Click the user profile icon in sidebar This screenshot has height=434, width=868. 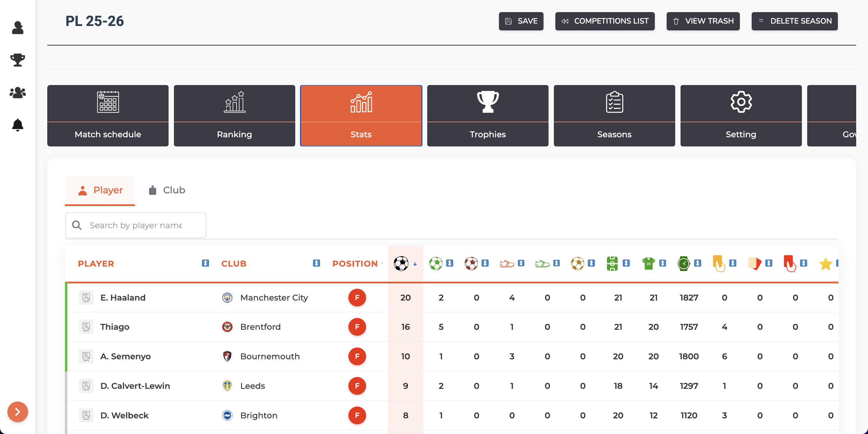tap(17, 28)
